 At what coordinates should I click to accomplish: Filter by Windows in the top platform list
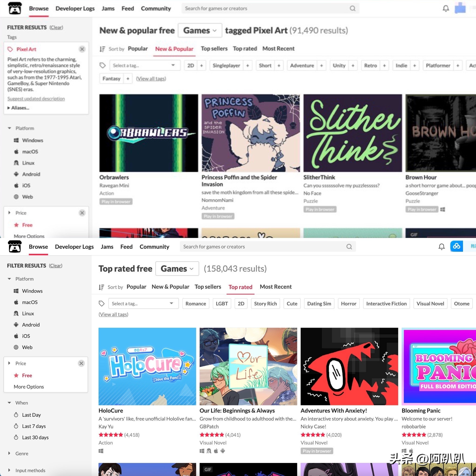29,140
